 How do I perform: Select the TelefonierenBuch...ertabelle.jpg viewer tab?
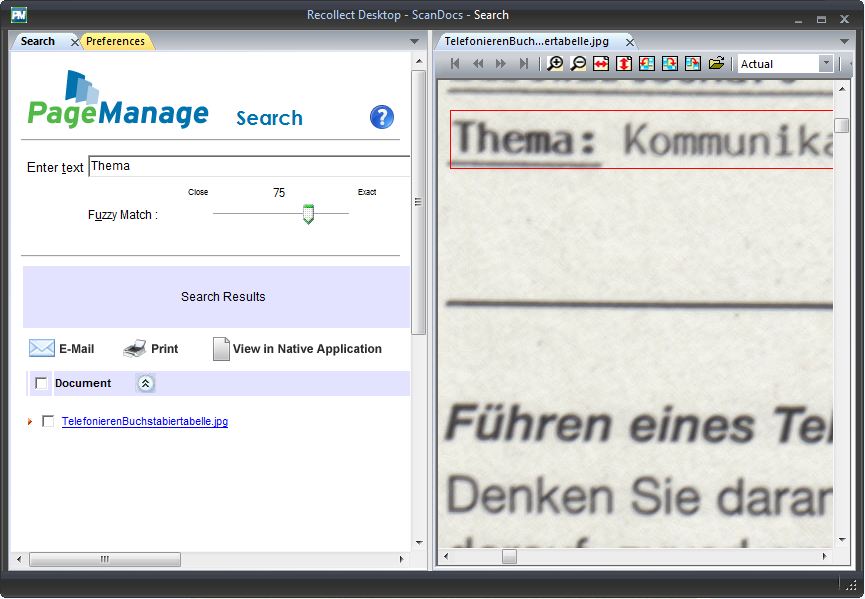click(525, 42)
